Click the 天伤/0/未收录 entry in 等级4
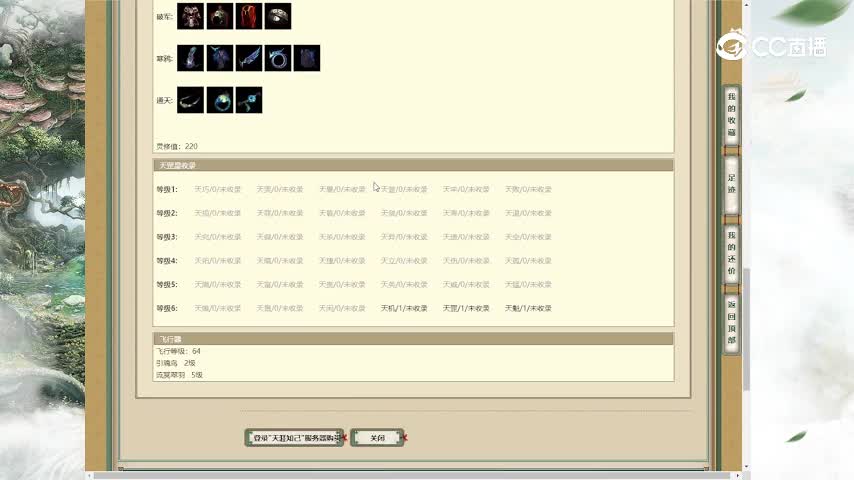Screen dimensions: 854x480 tap(466, 260)
